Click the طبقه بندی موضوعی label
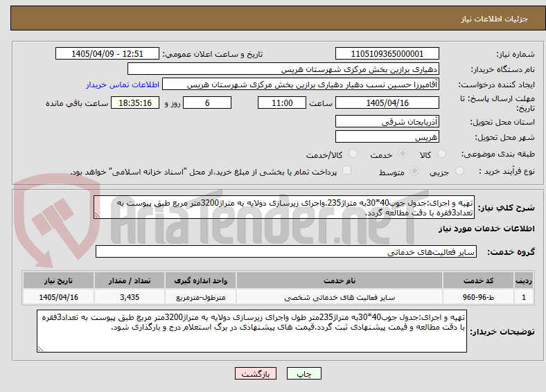 497,154
